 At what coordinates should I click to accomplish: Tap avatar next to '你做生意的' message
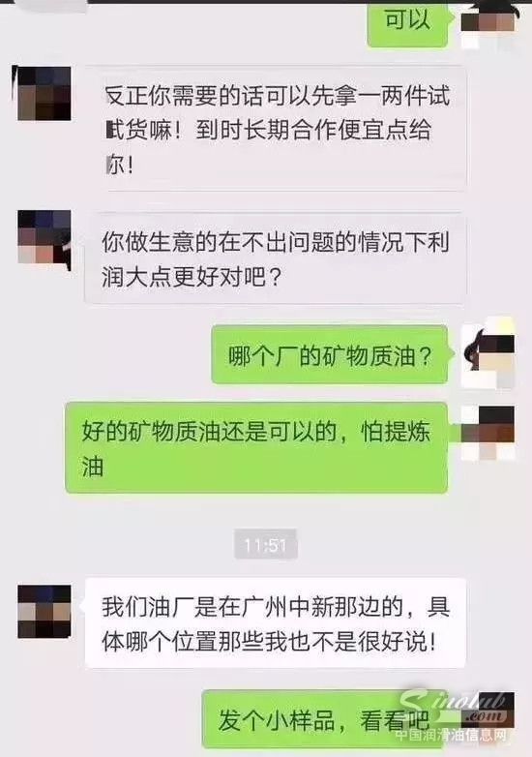pos(44,237)
